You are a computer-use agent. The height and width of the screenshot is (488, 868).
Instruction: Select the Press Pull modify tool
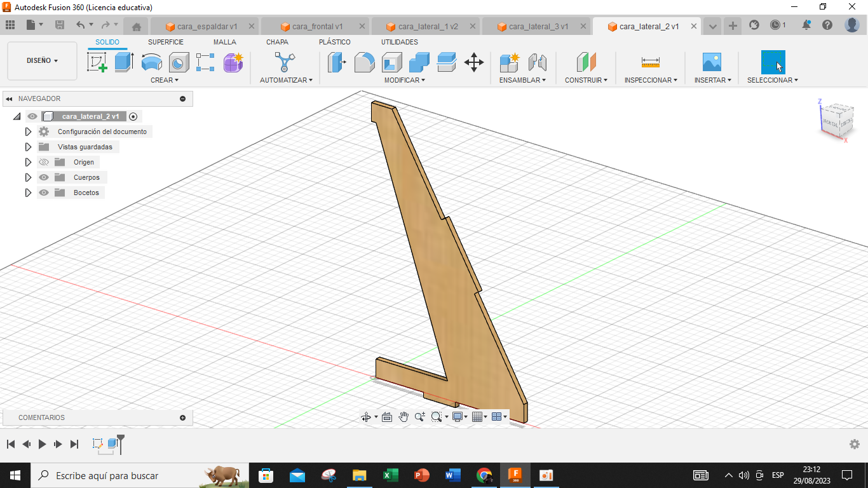(x=336, y=62)
